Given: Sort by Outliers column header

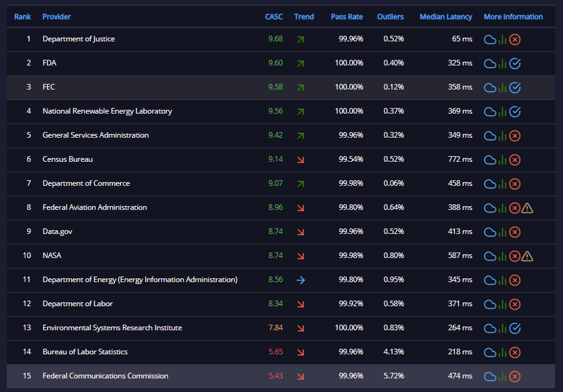Looking at the screenshot, I should coord(390,16).
